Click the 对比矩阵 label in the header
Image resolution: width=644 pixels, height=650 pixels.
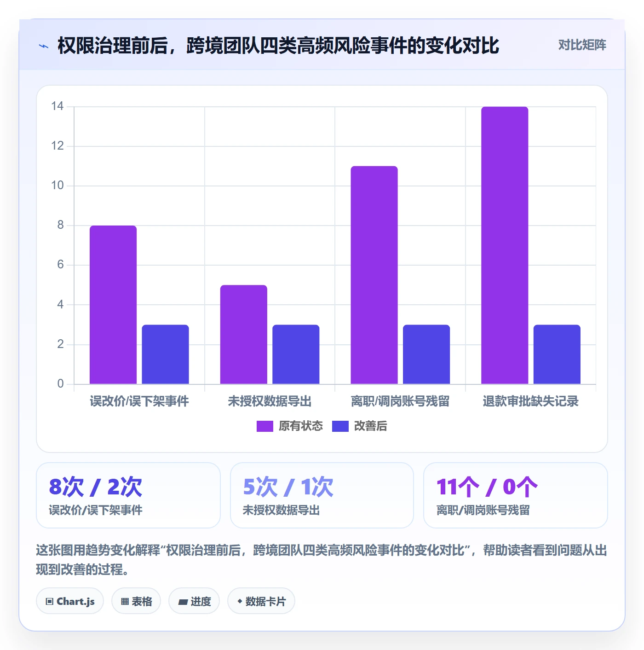click(x=582, y=45)
